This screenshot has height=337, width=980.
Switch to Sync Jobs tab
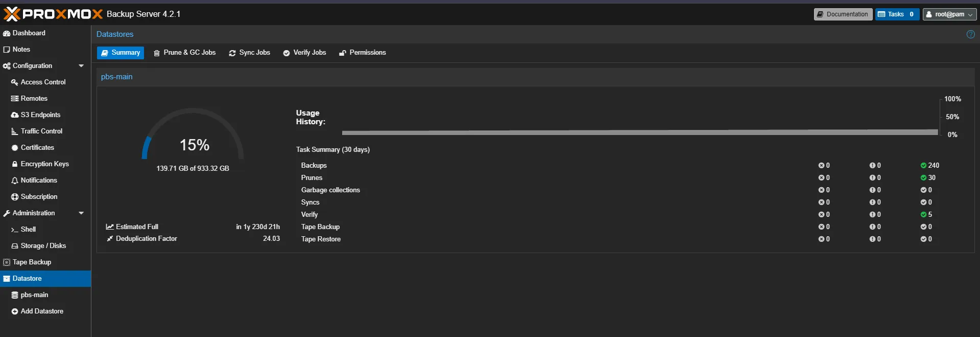pyautogui.click(x=249, y=53)
